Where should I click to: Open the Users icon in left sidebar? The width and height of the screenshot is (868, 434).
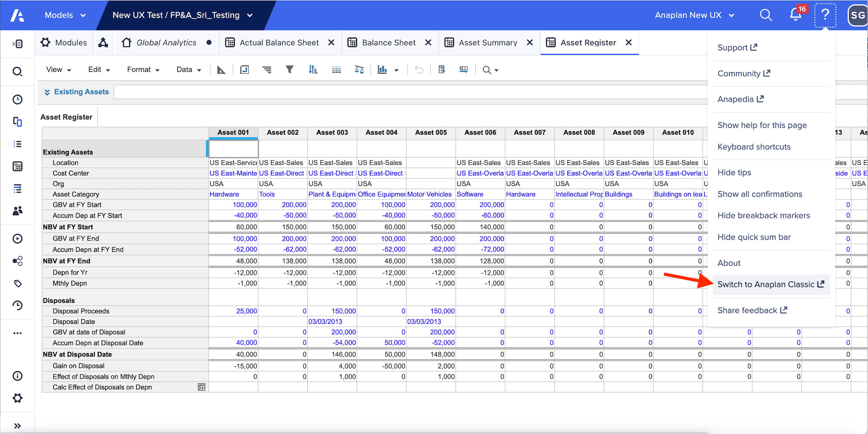[17, 211]
